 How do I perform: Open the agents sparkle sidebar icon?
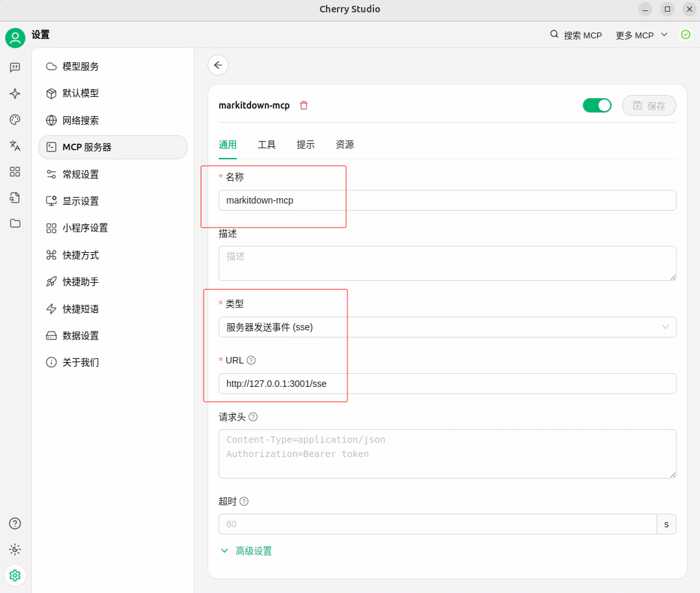15,94
